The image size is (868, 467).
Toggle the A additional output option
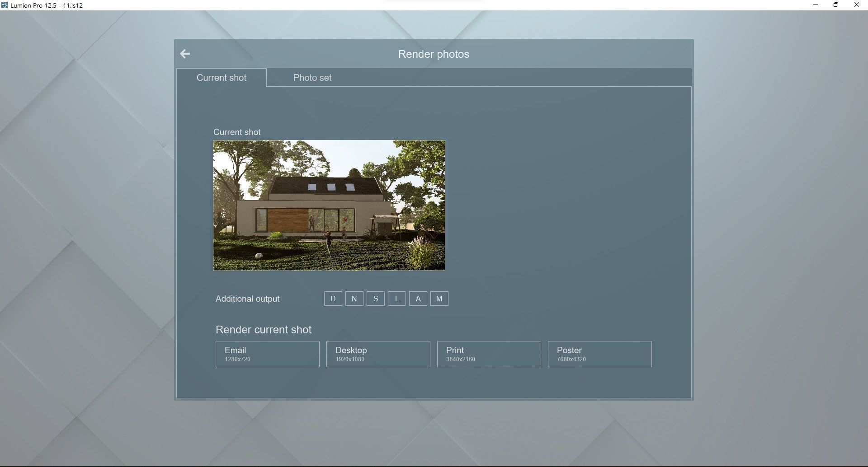tap(418, 299)
